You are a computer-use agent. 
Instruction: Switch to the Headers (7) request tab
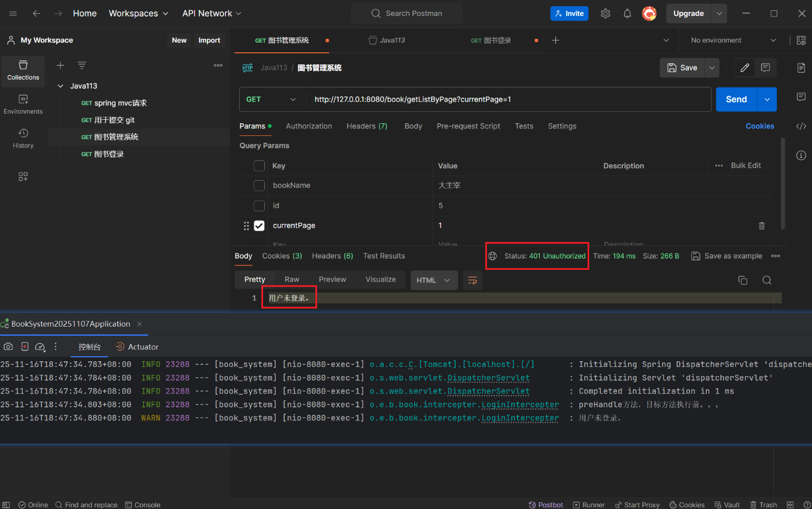[x=367, y=126]
